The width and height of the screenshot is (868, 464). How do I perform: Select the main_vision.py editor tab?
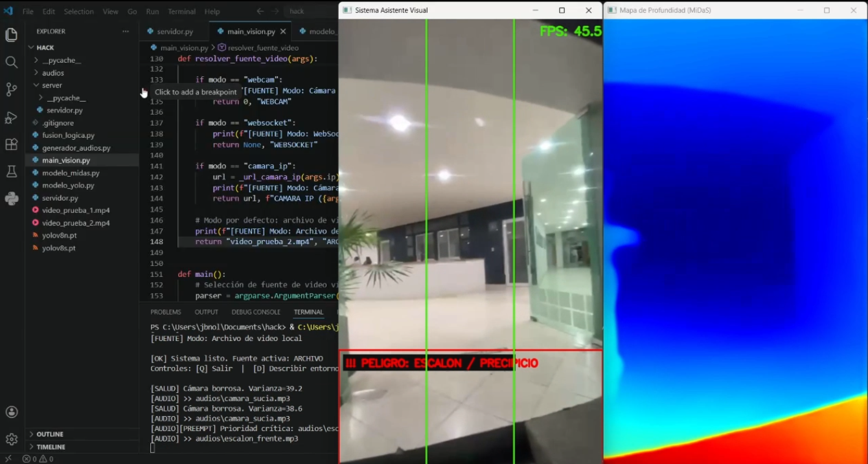[x=251, y=31]
